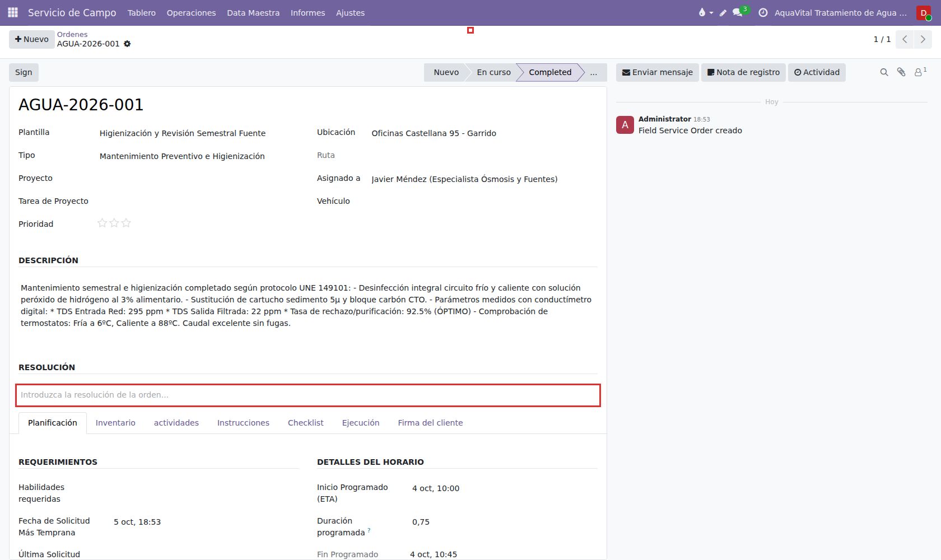This screenshot has width=941, height=560.
Task: Click the chatter search icon
Action: 884,72
